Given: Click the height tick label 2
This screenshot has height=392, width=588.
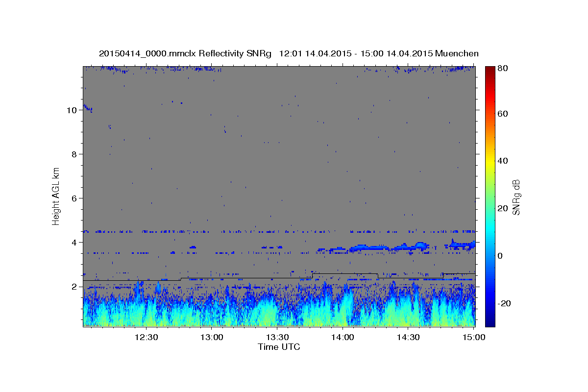Looking at the screenshot, I should [74, 287].
